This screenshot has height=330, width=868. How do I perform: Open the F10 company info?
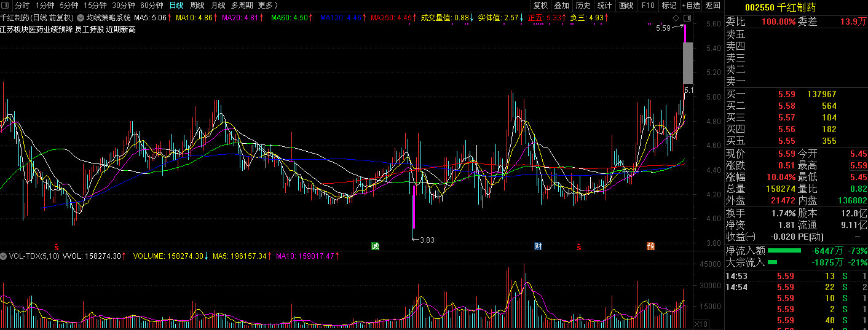point(648,6)
